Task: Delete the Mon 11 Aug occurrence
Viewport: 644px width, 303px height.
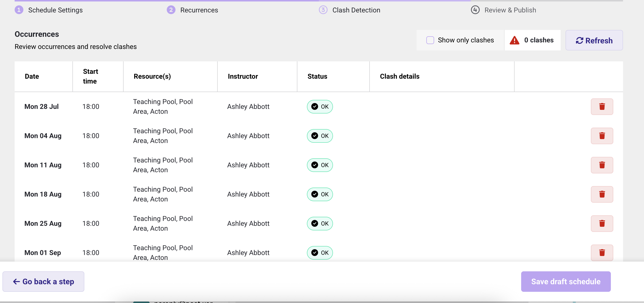Action: click(x=602, y=165)
